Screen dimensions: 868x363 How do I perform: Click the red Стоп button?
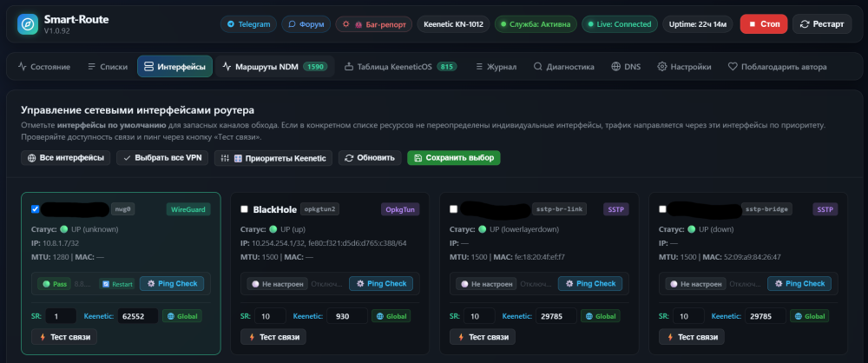tap(764, 24)
